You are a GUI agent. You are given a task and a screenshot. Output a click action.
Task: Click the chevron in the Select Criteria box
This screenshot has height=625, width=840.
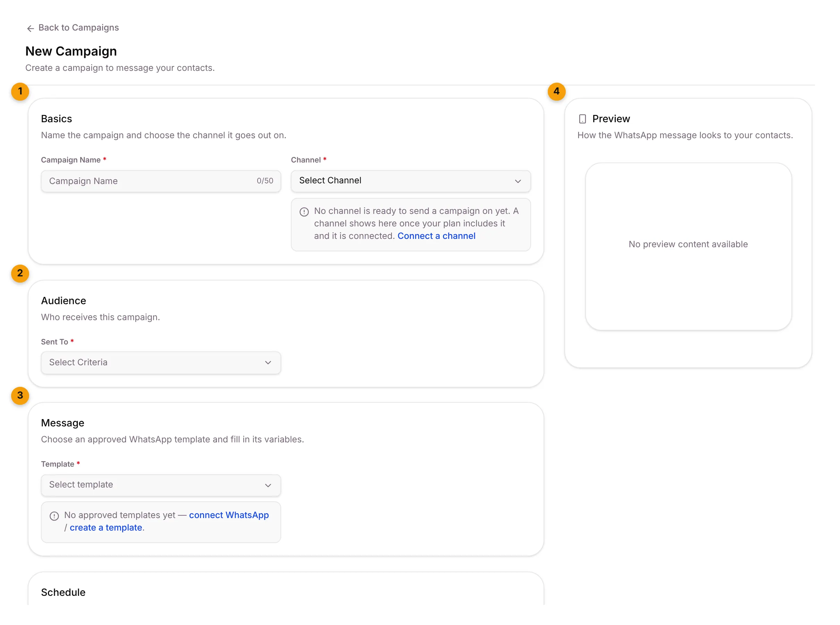(268, 362)
